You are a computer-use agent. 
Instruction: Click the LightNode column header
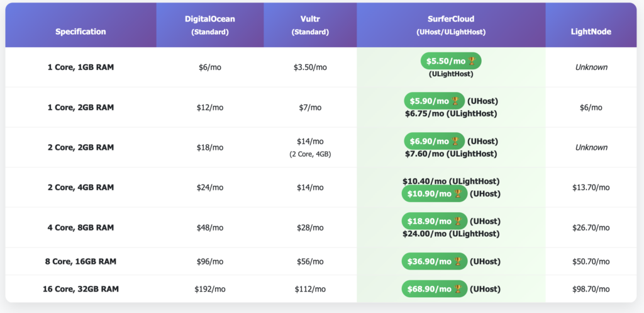tap(591, 31)
